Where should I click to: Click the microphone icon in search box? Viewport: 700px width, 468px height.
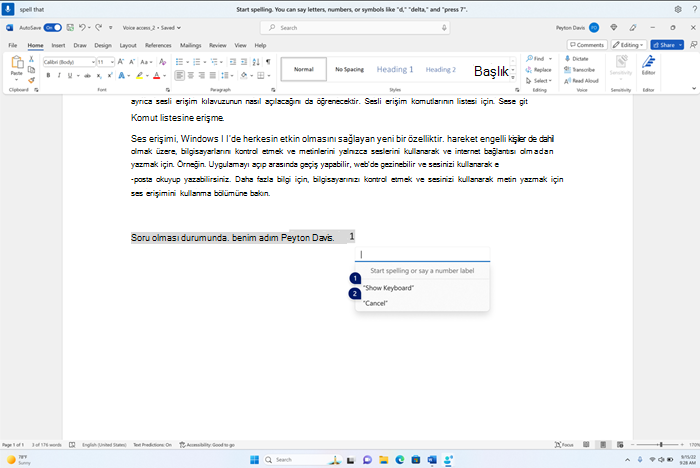tap(444, 28)
